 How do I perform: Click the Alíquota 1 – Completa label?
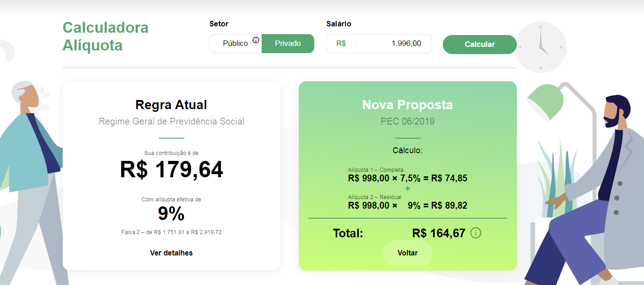point(376,170)
